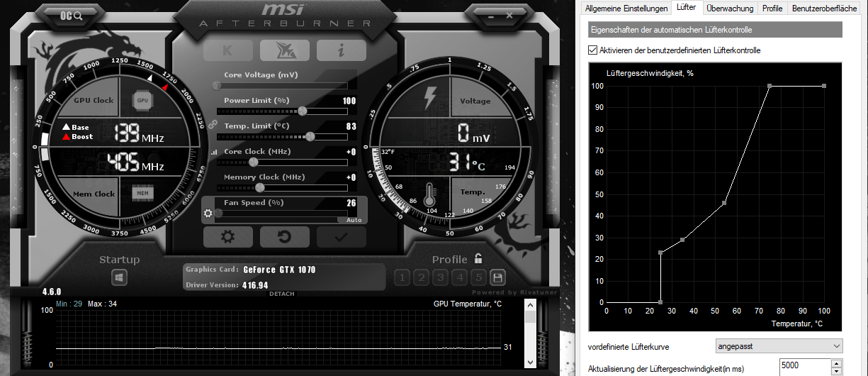This screenshot has width=868, height=376.
Task: Open the information (i) button
Action: click(341, 50)
